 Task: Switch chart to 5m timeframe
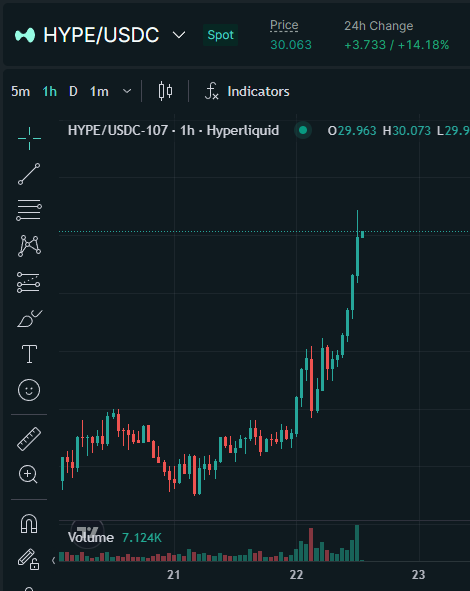pos(20,91)
